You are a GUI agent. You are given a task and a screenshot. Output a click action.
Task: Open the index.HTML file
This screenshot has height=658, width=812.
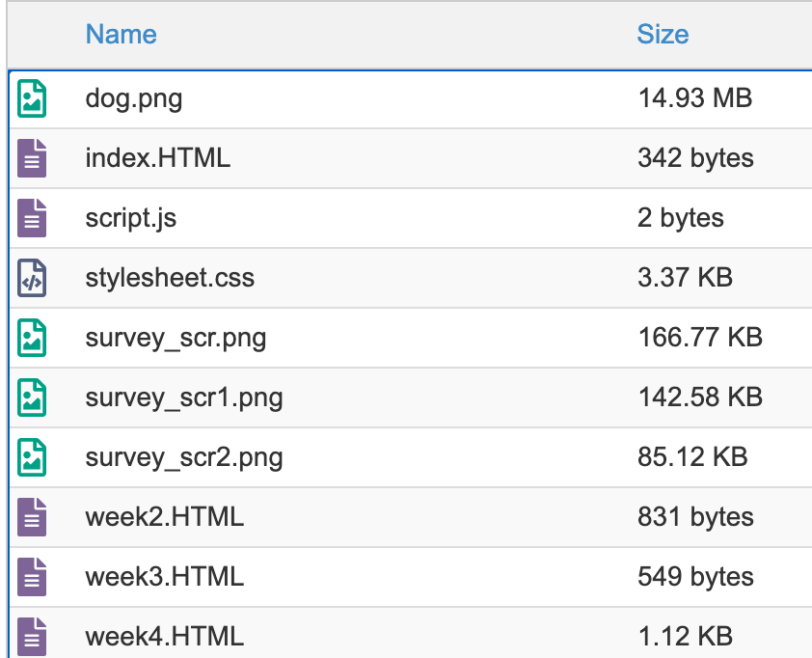pyautogui.click(x=157, y=158)
